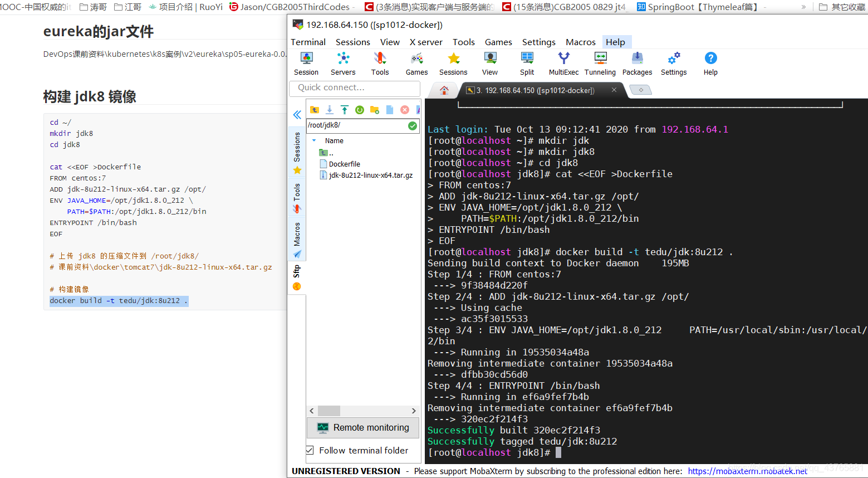The image size is (868, 478).
Task: Open the Servers toolbar button
Action: [x=343, y=64]
